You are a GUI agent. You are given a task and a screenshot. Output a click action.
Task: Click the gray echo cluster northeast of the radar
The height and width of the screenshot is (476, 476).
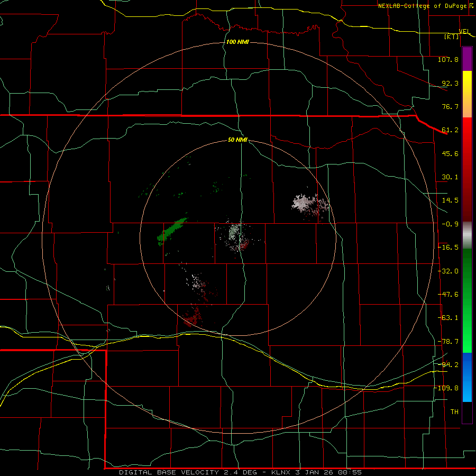tap(310, 205)
